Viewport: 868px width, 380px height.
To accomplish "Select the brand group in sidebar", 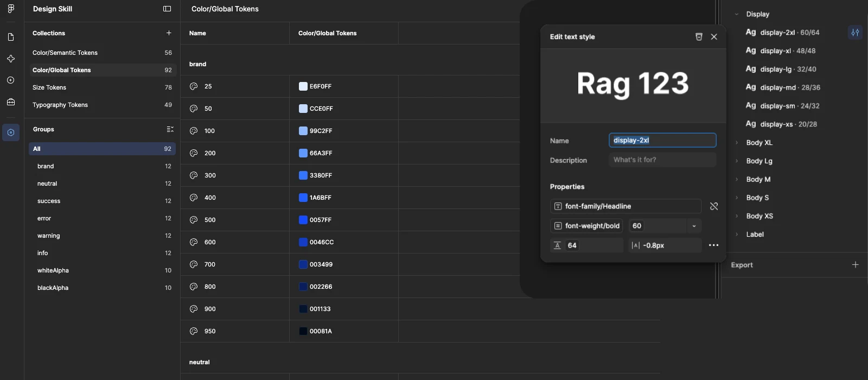I will coord(102,166).
